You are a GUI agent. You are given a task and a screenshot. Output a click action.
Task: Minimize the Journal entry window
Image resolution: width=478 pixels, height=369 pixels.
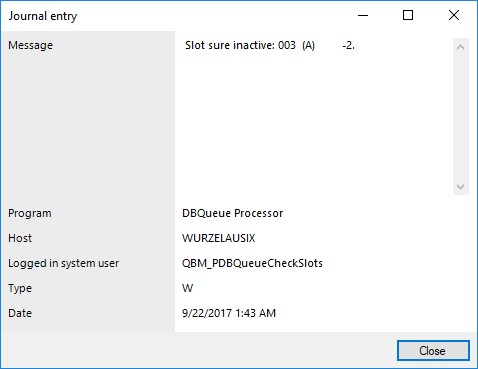pos(363,15)
